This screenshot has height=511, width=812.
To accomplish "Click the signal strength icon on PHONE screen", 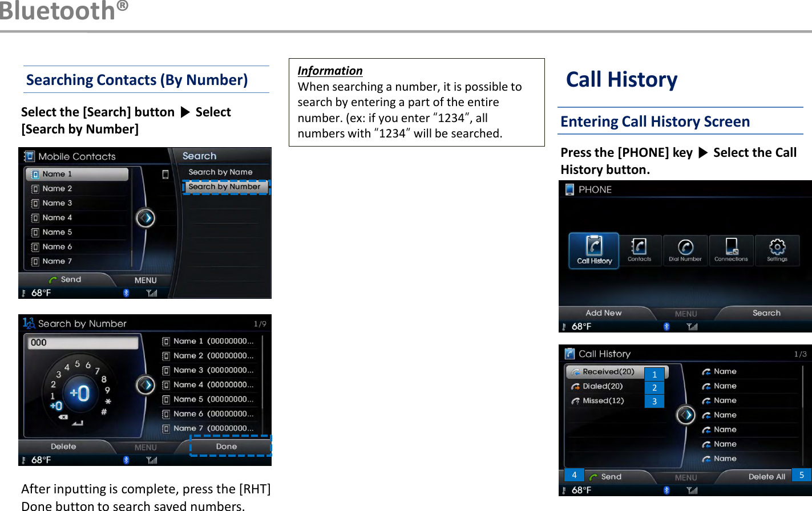I will tap(692, 327).
